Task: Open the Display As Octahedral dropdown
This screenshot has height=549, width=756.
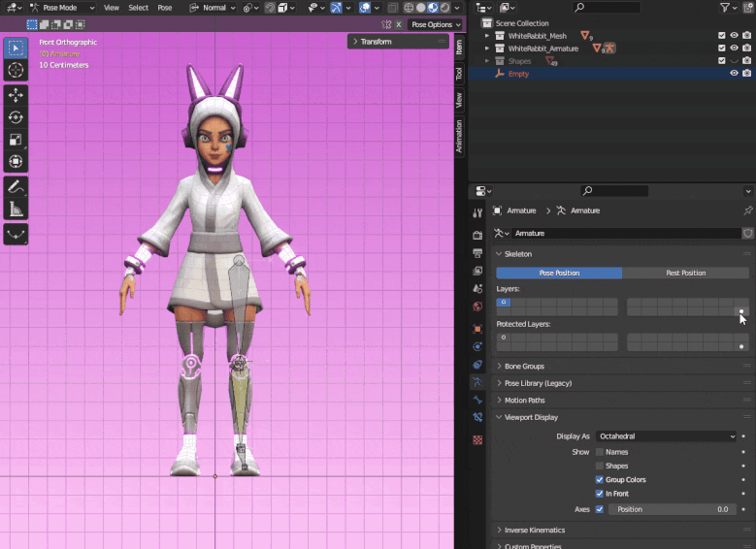Action: pos(667,436)
